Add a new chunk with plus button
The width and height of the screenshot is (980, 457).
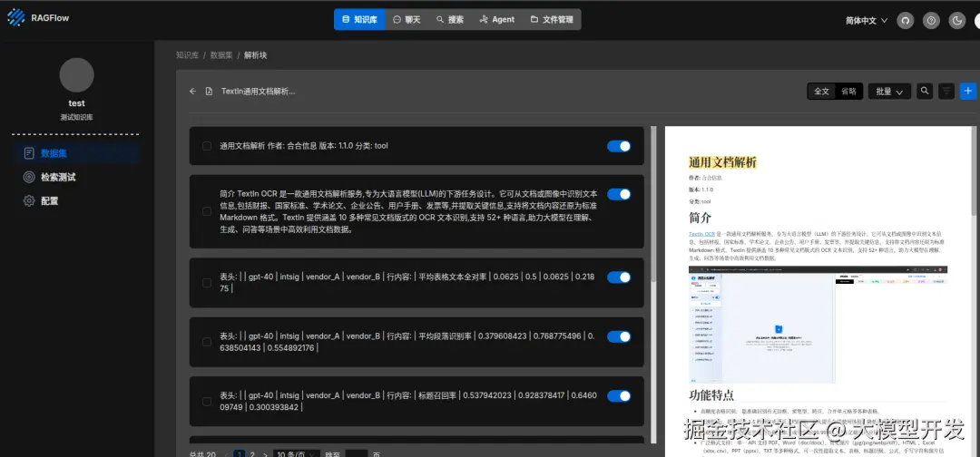click(x=968, y=92)
